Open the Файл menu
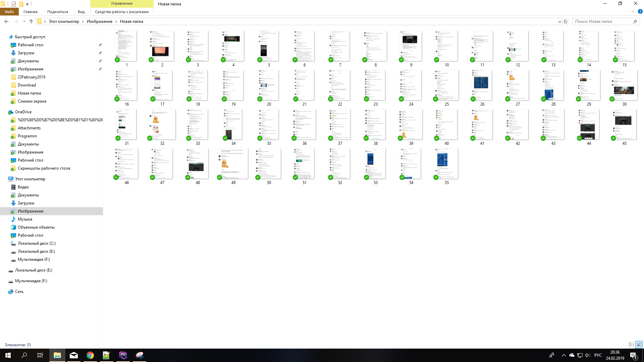 pyautogui.click(x=9, y=12)
